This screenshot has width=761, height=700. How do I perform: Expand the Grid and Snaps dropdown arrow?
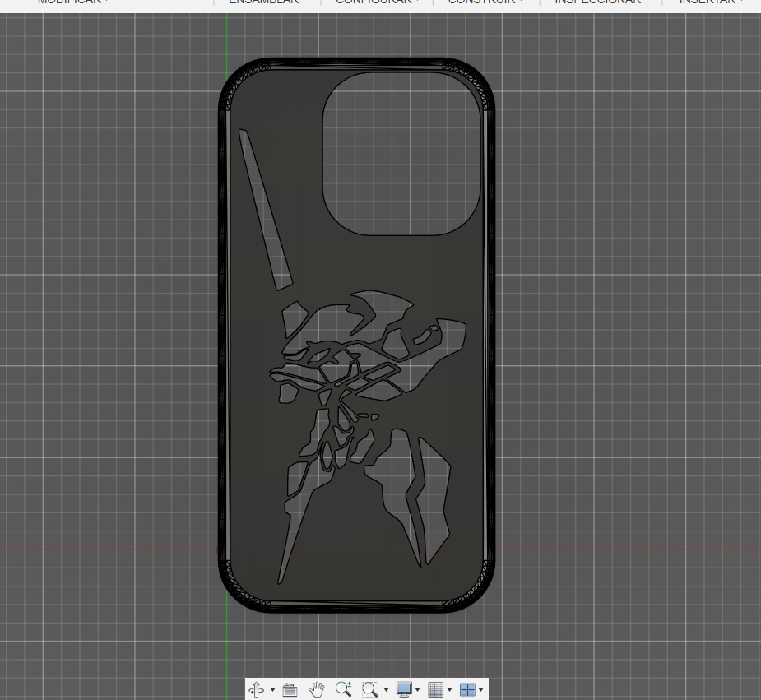tap(449, 689)
